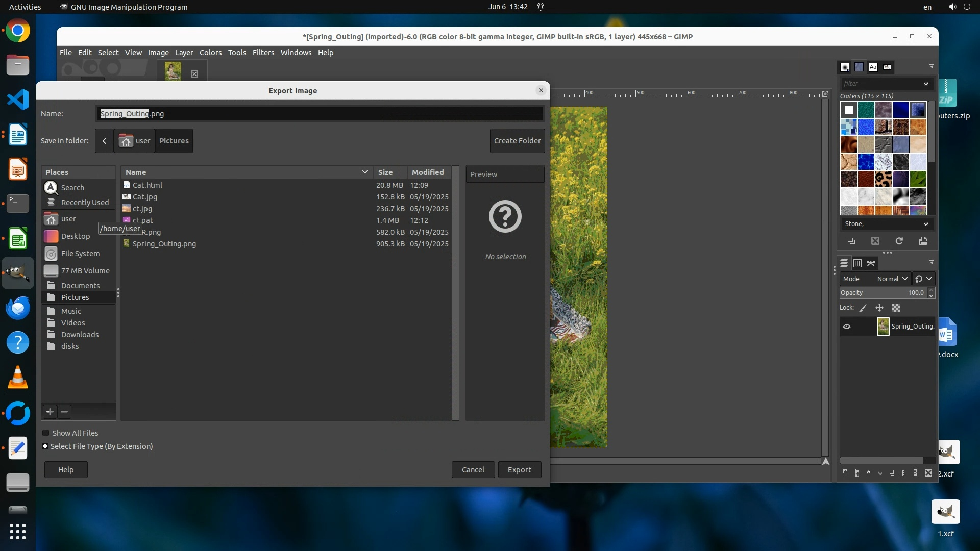Screen dimensions: 980x551
Task: Toggle visibility of Spring_Outing layer
Action: [847, 327]
